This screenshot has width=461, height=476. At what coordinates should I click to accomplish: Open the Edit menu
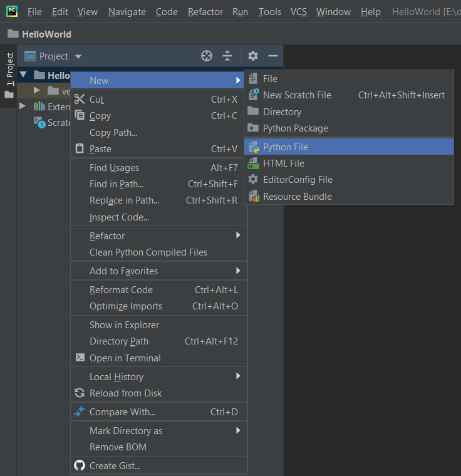tap(60, 12)
